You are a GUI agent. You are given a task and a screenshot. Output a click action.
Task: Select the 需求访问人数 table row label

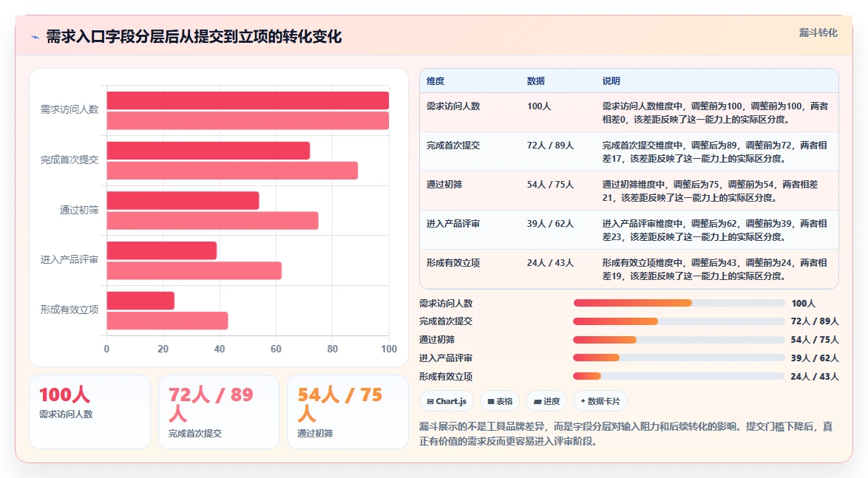click(452, 106)
